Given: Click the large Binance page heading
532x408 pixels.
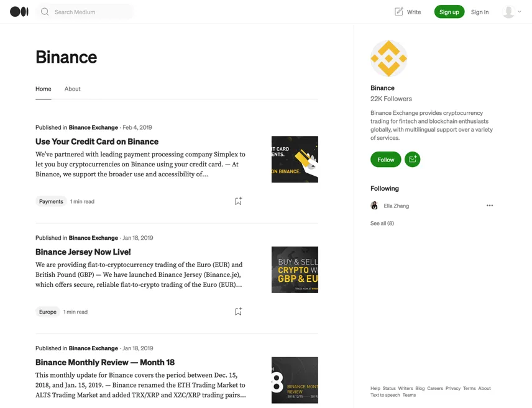Looking at the screenshot, I should (x=66, y=57).
